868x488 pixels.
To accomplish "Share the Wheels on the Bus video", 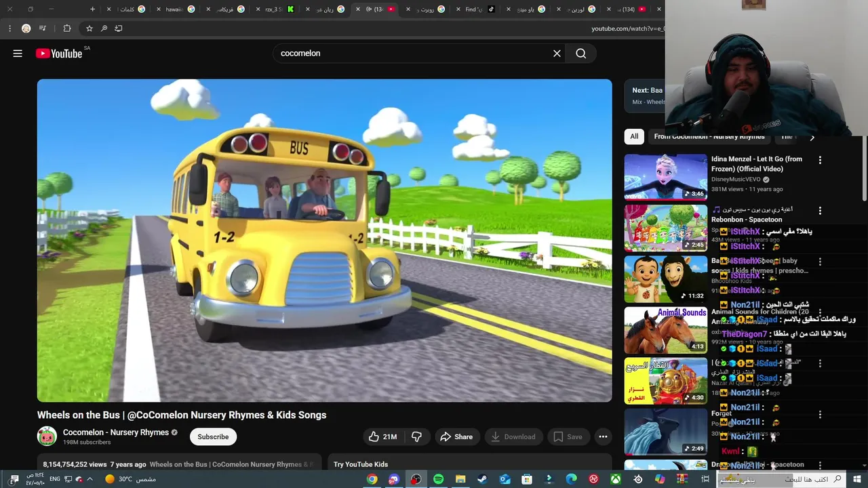I will (x=456, y=437).
